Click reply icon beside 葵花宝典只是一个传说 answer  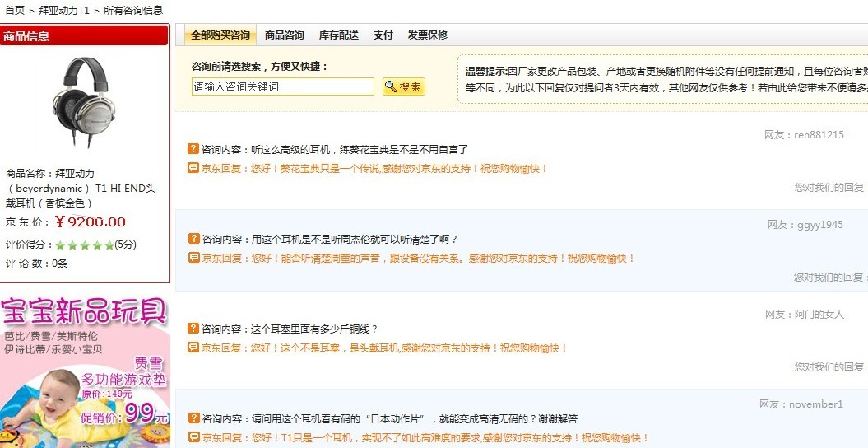tap(193, 168)
